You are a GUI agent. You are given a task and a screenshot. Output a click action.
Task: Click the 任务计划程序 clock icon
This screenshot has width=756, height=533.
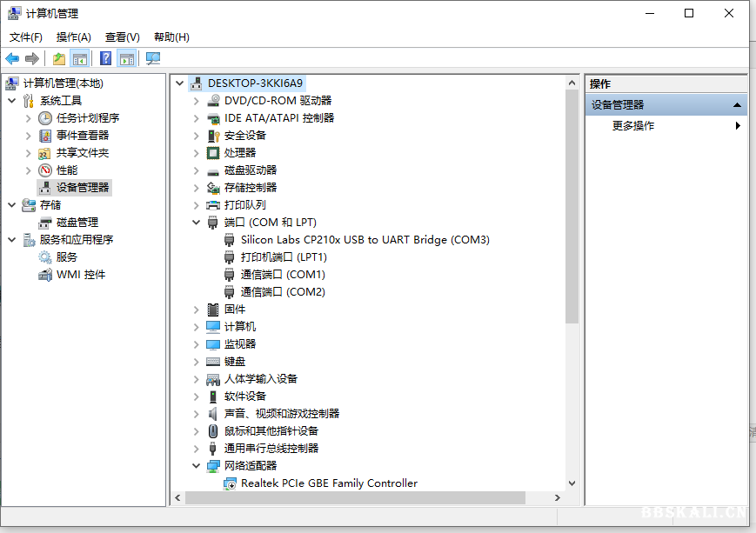point(45,117)
